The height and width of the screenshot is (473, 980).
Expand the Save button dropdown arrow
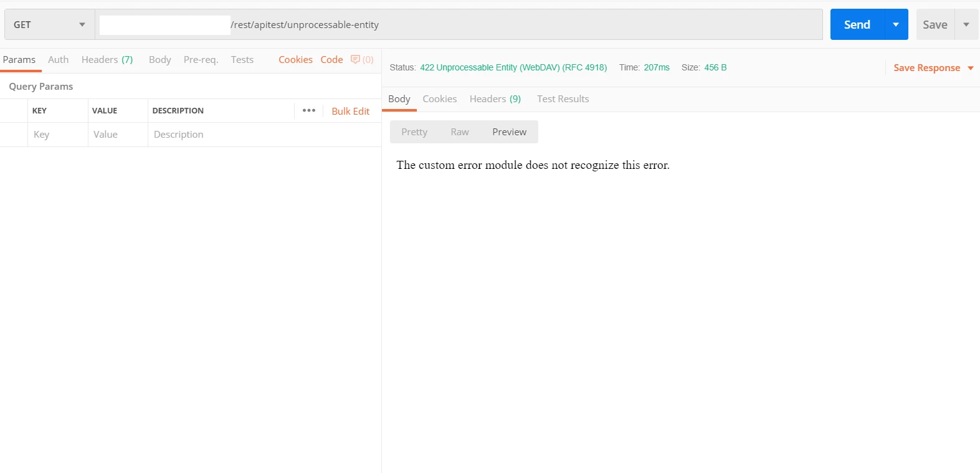pos(966,25)
